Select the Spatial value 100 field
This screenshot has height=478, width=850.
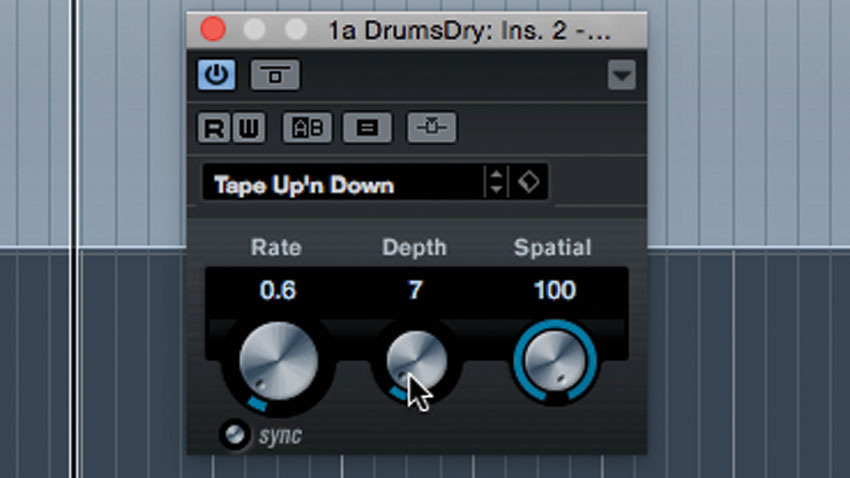click(555, 290)
